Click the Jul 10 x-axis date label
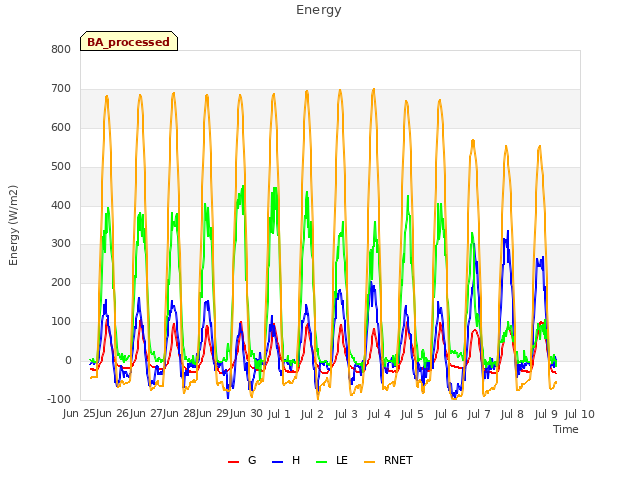The height and width of the screenshot is (480, 640). (x=580, y=414)
